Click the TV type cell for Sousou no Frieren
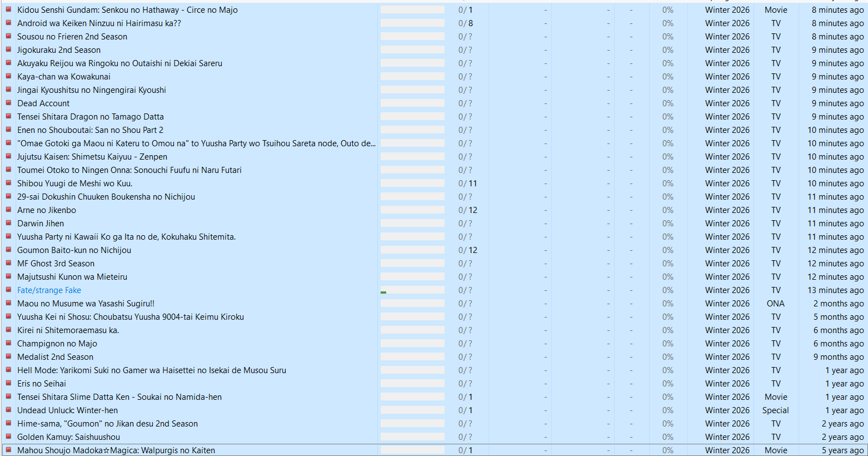The width and height of the screenshot is (868, 456). point(776,37)
